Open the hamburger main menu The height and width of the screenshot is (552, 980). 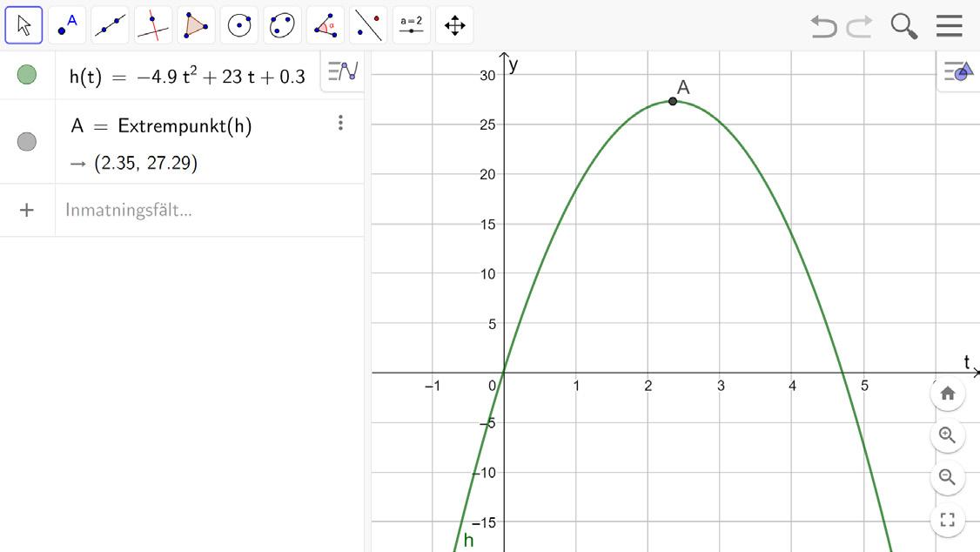click(x=950, y=25)
